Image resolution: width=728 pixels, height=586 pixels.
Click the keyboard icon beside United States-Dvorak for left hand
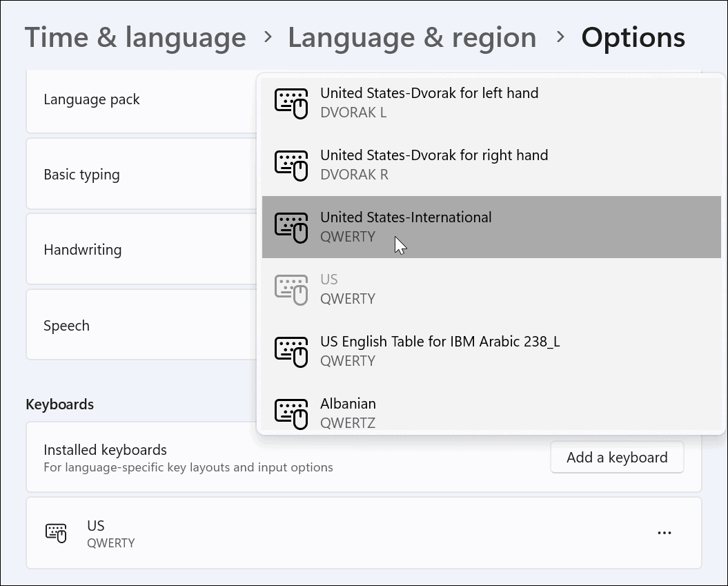[291, 102]
